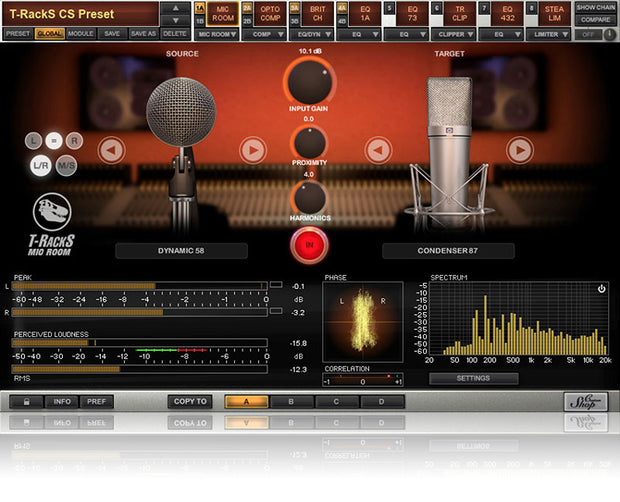Image resolution: width=620 pixels, height=502 pixels.
Task: Select the linked channels = button
Action: point(54,141)
